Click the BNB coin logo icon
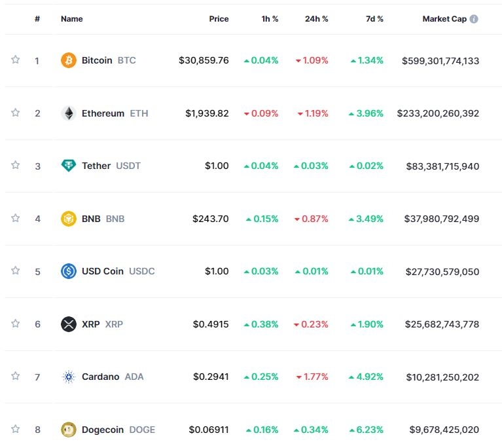Screen dimensions: 502x448 [x=69, y=219]
